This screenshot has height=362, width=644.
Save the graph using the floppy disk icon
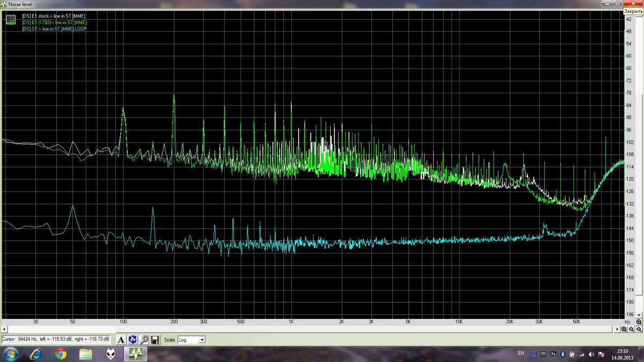pyautogui.click(x=155, y=339)
